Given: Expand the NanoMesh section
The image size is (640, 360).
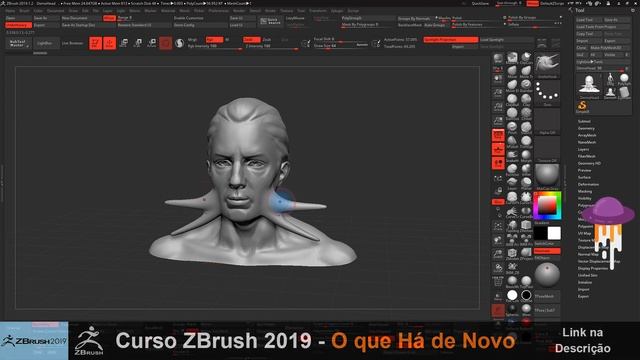Looking at the screenshot, I should (x=587, y=142).
